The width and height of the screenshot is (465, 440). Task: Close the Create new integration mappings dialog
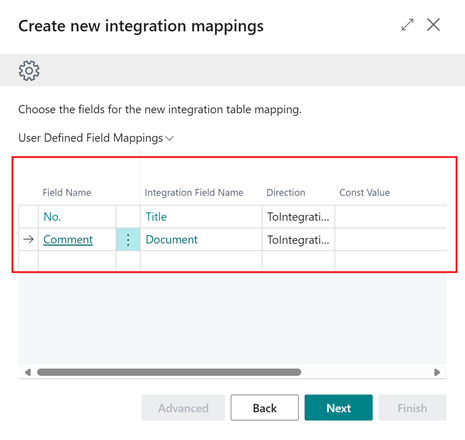point(433,25)
